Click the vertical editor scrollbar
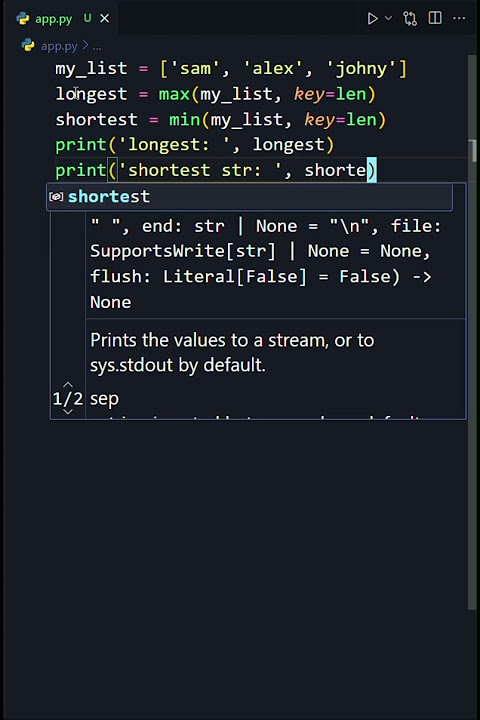 [472, 332]
